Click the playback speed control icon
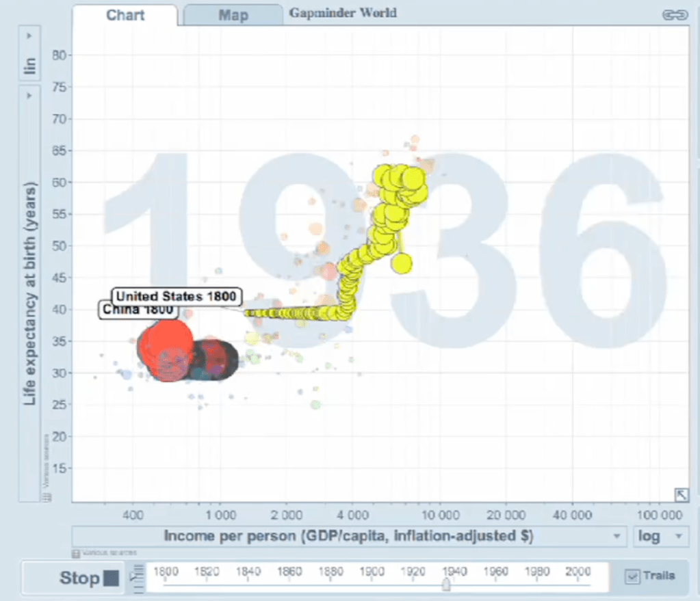Viewport: 700px width, 601px height. point(137,578)
